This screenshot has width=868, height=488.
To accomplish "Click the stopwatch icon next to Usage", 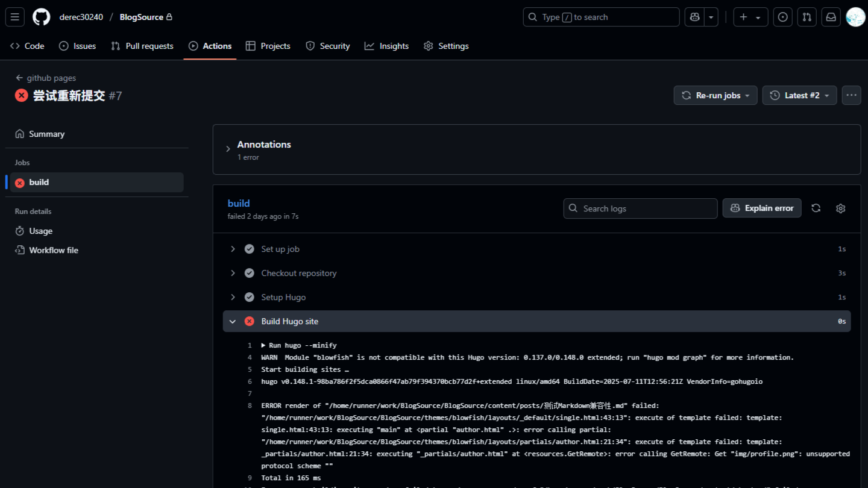I will pos(20,231).
